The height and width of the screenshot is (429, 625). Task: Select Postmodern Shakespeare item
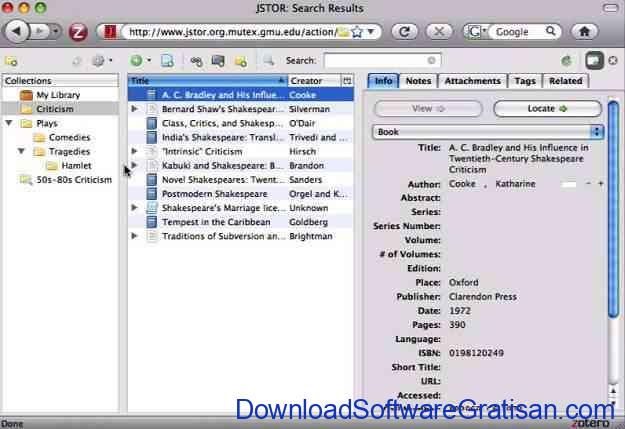240,194
